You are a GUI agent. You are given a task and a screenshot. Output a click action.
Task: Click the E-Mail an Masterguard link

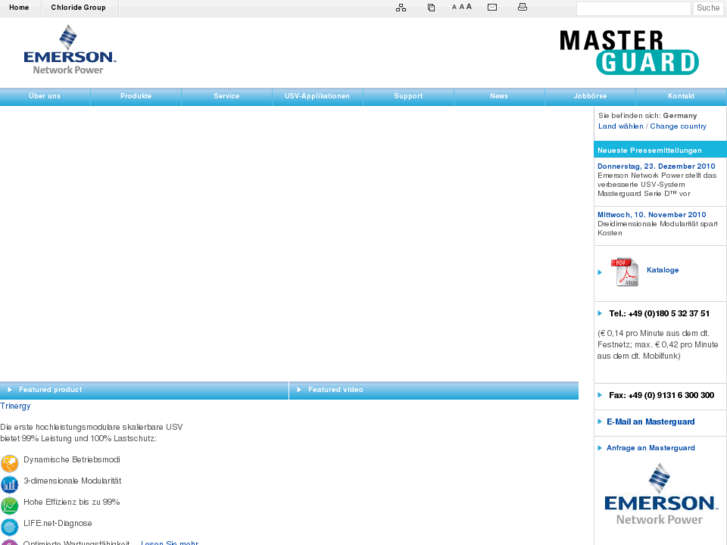650,422
